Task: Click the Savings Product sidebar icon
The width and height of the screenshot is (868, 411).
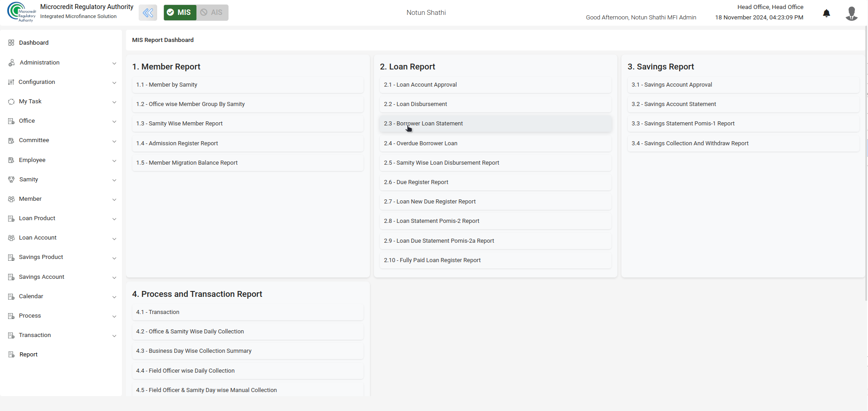Action: [x=11, y=257]
